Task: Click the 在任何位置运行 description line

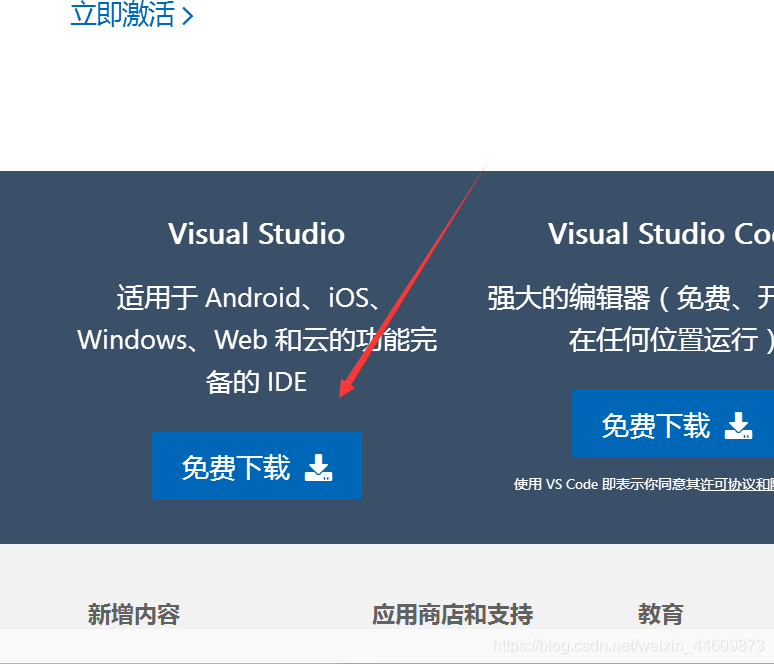Action: coord(671,340)
